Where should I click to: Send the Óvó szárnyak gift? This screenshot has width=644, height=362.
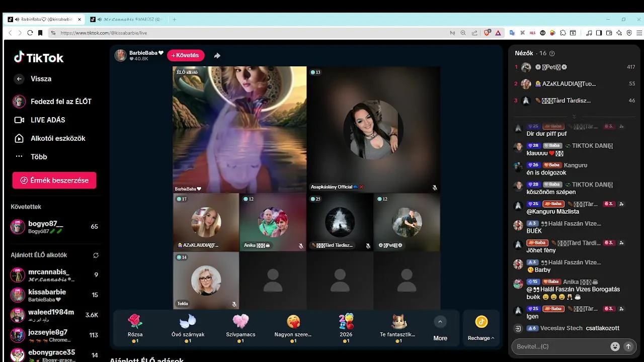click(188, 328)
